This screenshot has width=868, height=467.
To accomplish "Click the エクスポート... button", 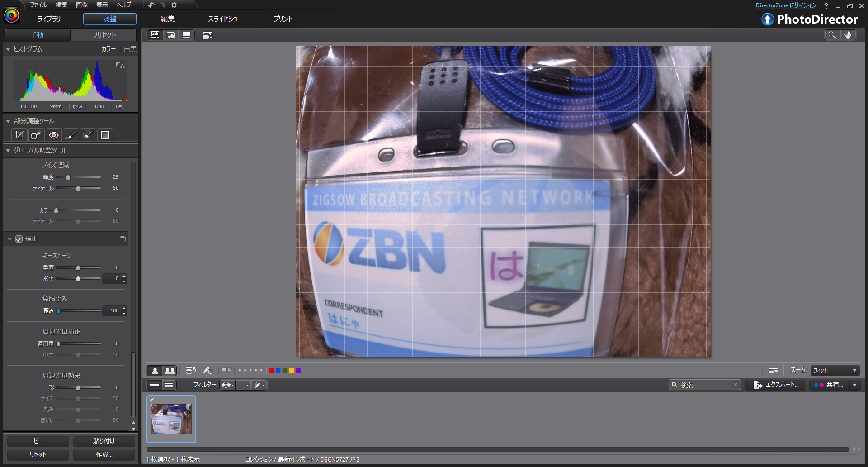I will (775, 385).
